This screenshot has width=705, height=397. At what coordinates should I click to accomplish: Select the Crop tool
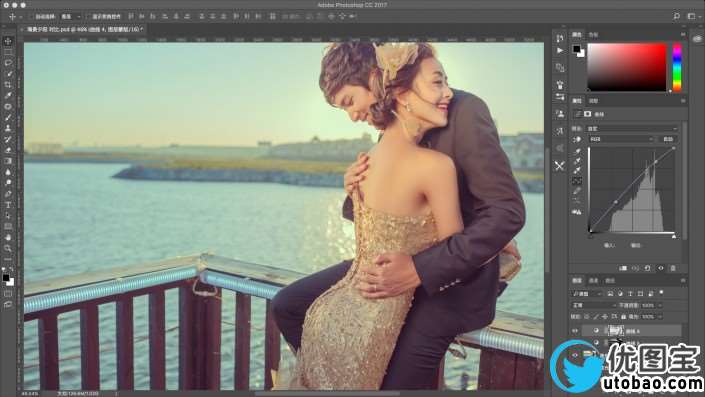click(x=8, y=85)
